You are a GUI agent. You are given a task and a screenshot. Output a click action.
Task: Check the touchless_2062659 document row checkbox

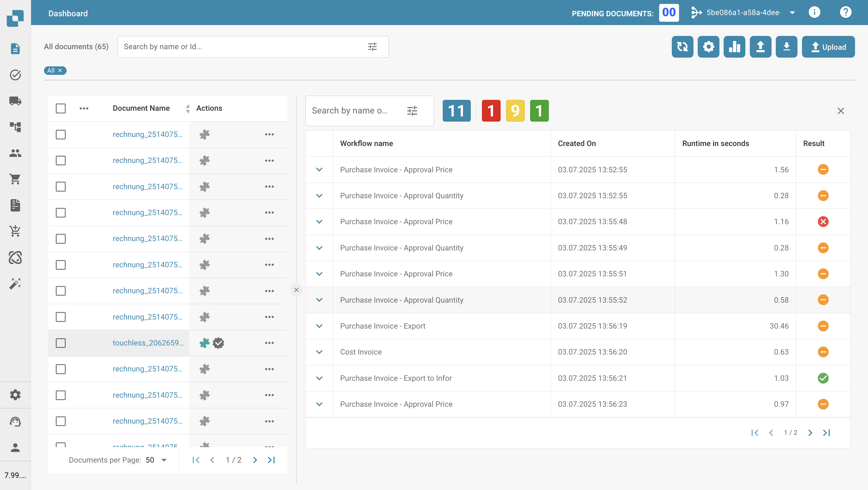coord(61,343)
